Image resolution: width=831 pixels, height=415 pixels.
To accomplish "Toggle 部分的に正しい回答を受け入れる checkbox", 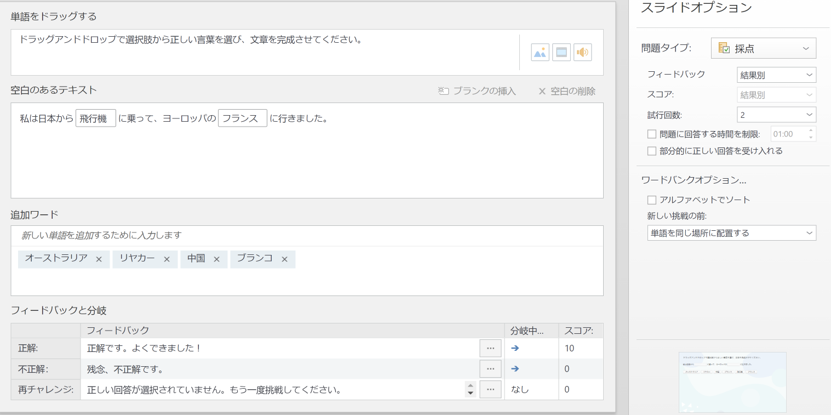I will click(x=652, y=152).
